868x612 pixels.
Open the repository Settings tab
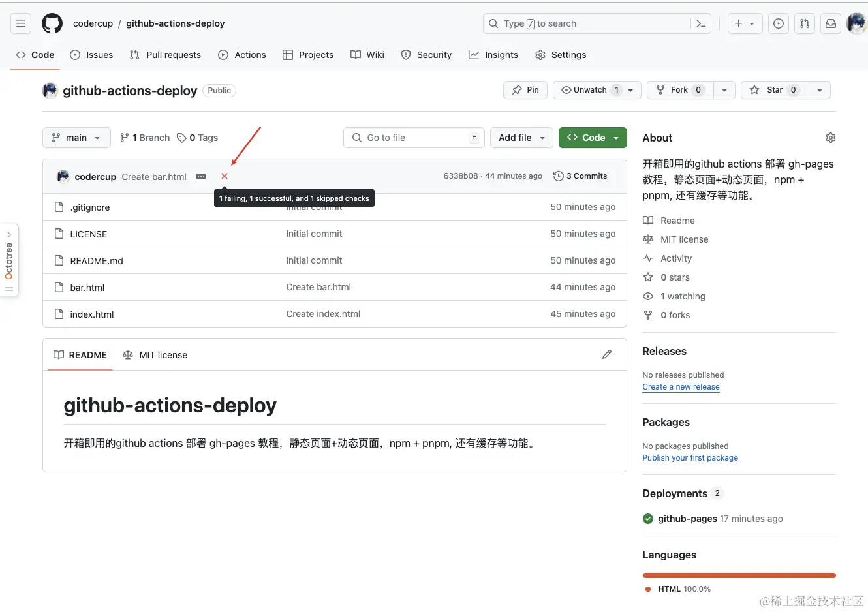click(561, 55)
